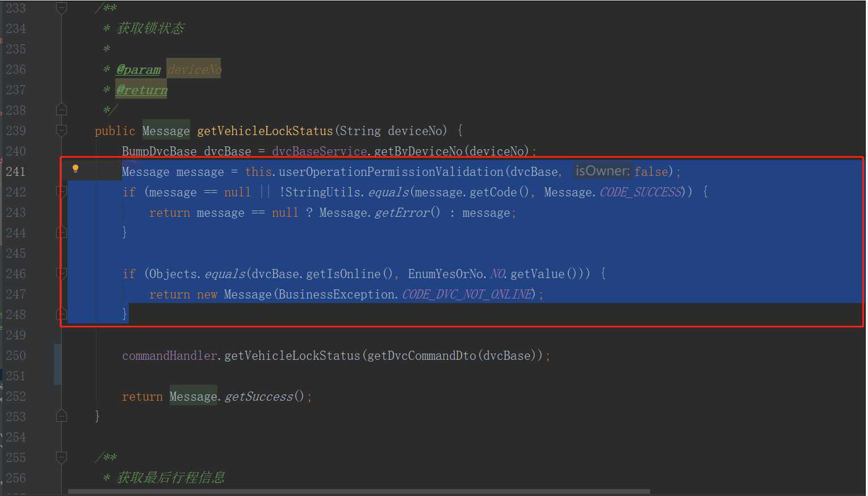Click the BumpDvcBase type on line 240
The height and width of the screenshot is (496, 868).
click(x=160, y=152)
